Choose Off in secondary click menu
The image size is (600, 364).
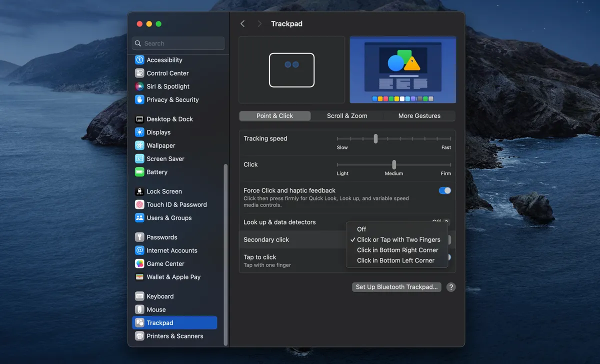click(361, 229)
